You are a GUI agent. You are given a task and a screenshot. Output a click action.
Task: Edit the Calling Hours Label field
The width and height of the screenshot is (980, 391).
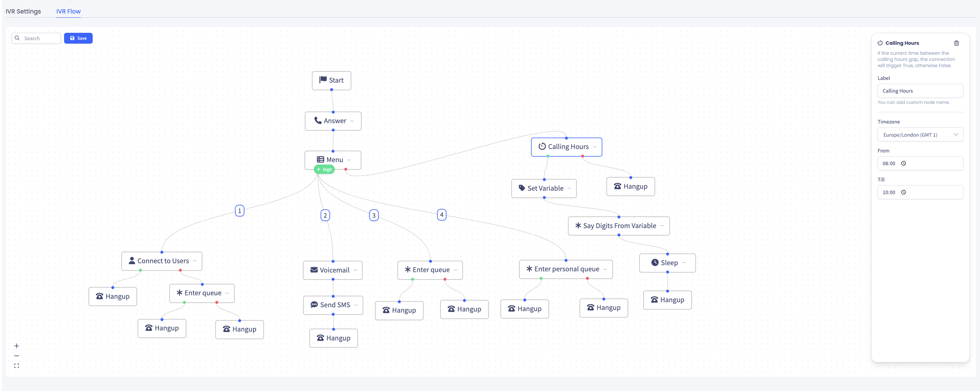(920, 91)
